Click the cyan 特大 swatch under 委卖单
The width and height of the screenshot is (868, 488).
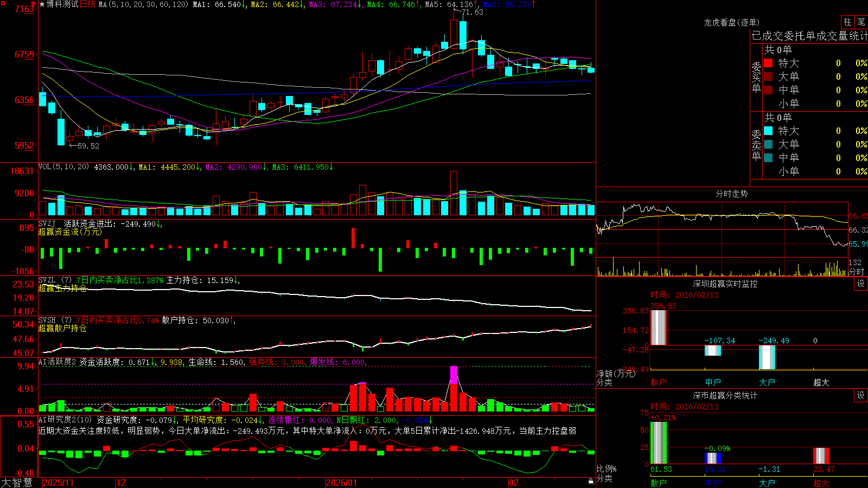768,131
